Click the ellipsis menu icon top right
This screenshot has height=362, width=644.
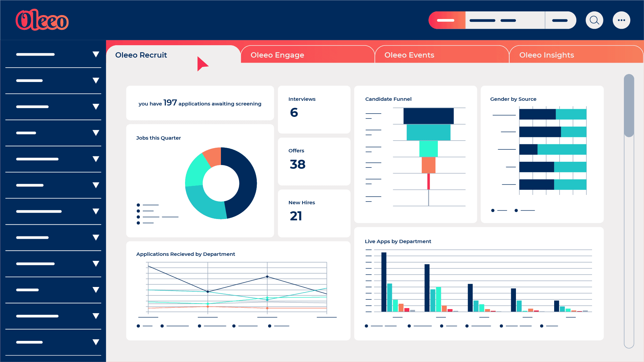pos(622,20)
